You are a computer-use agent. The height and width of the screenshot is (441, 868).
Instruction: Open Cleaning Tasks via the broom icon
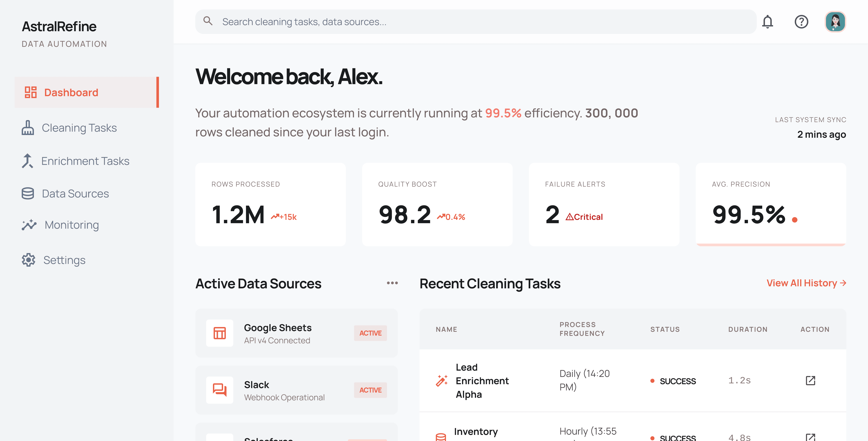(28, 128)
